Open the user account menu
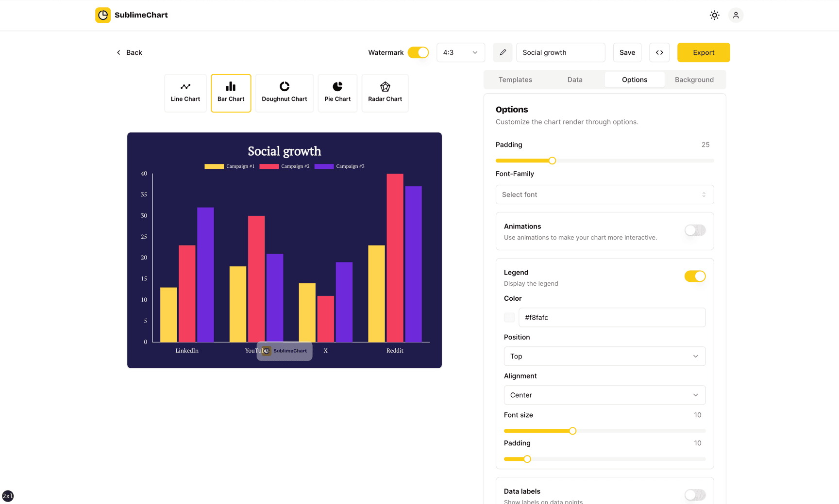 tap(736, 15)
